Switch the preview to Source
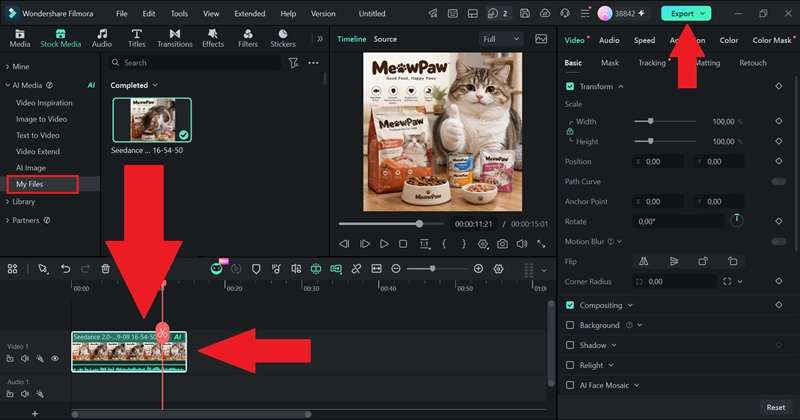800x420 pixels. coord(385,39)
